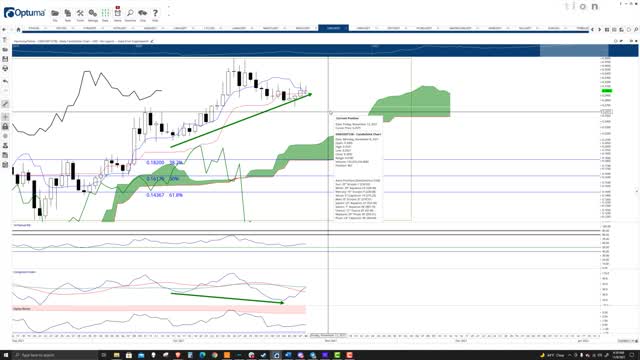Select the 0.16176 50% Fibonacci label
The image size is (640, 360).
(x=163, y=179)
